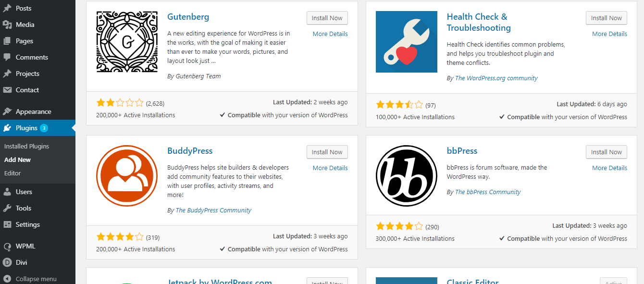Install the Gutenberg plugin
Viewport: 644px width, 284px height.
coord(327,18)
